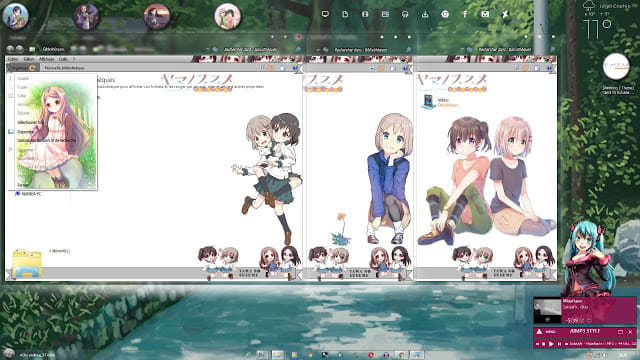The width and height of the screenshot is (640, 360).
Task: Open the headphones Music icon in dock
Action: point(405,14)
